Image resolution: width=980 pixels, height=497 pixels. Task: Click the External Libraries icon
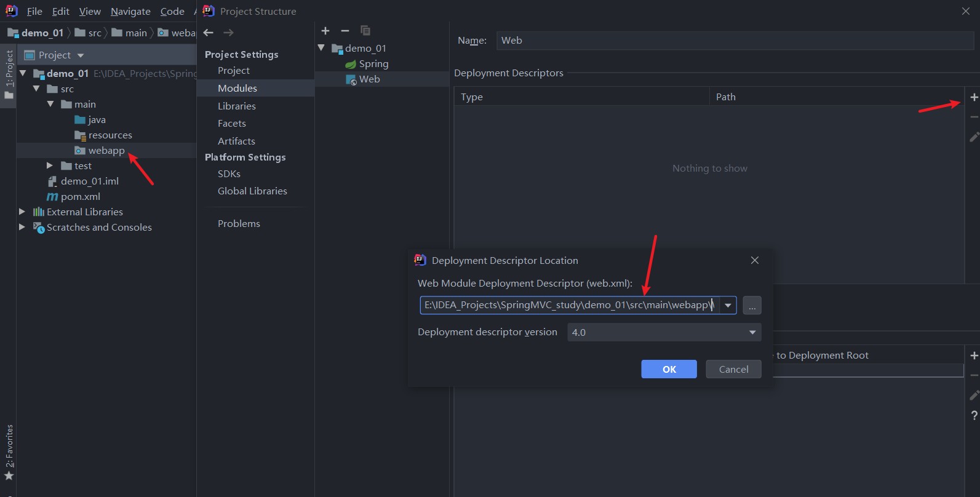[39, 212]
